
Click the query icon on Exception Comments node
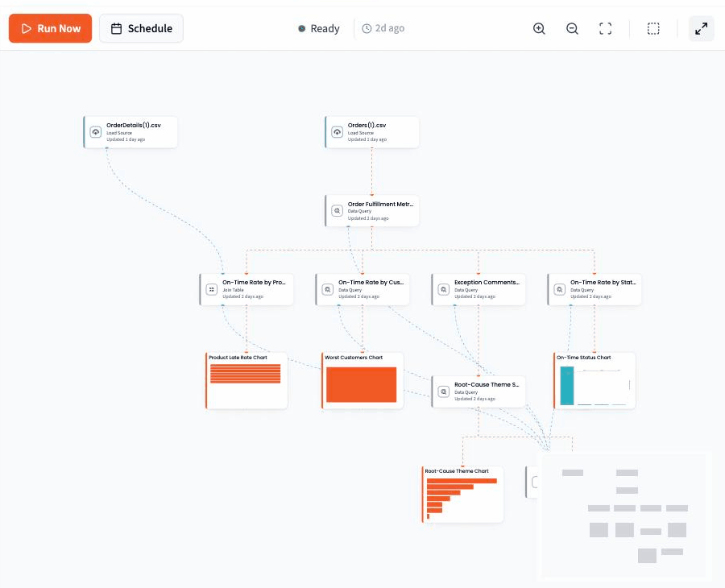[x=443, y=289]
